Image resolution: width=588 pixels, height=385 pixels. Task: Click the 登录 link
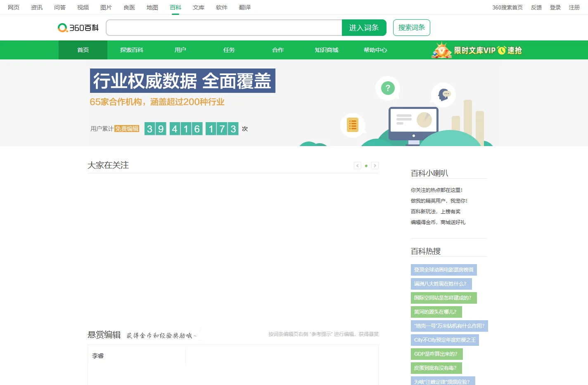coord(555,7)
